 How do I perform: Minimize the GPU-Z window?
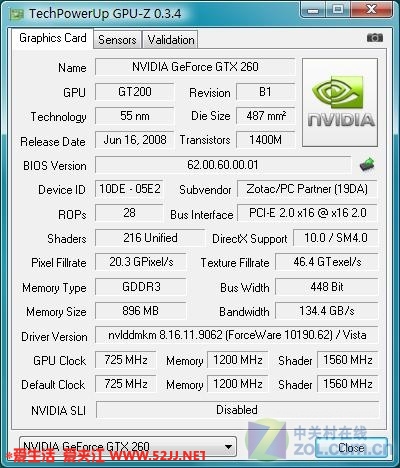[x=313, y=9]
